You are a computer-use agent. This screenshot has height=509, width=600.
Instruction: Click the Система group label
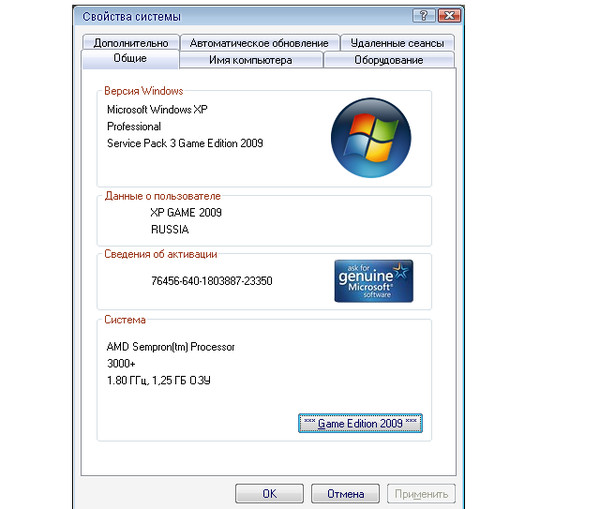125,320
